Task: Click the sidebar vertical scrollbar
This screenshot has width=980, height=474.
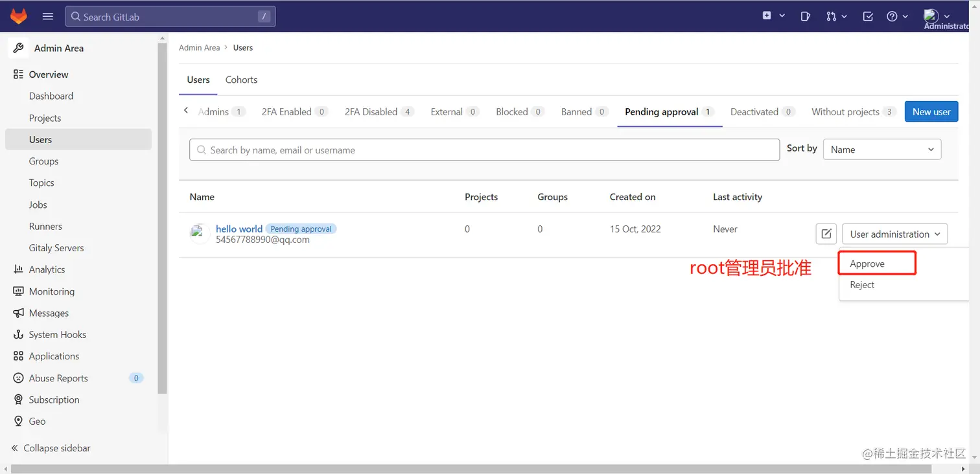Action: coord(162,217)
